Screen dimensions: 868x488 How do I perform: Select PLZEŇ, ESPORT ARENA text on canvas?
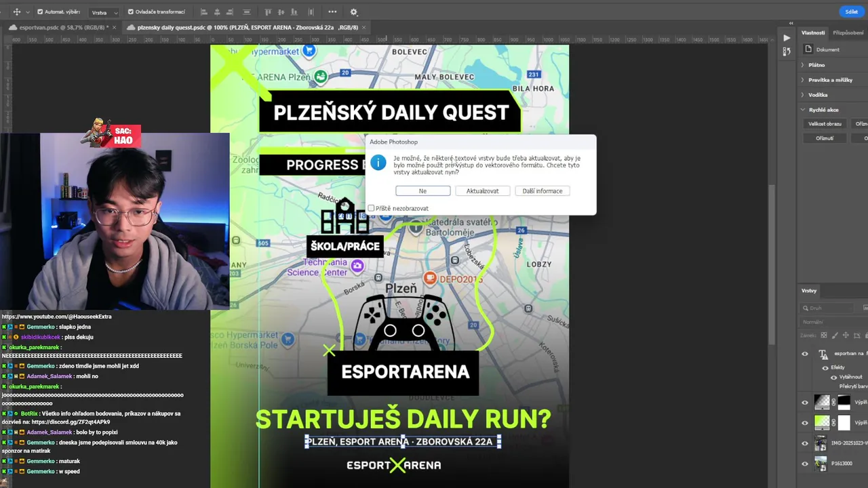tap(403, 442)
